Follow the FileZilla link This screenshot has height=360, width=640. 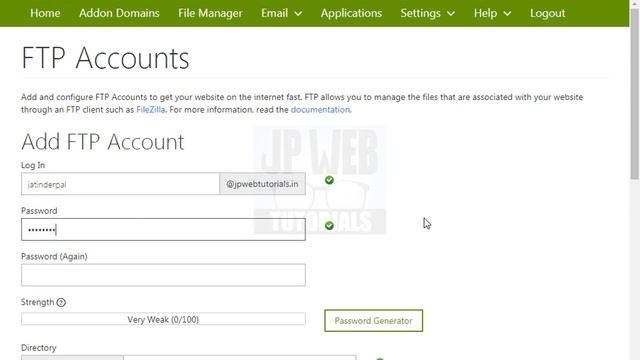[151, 110]
